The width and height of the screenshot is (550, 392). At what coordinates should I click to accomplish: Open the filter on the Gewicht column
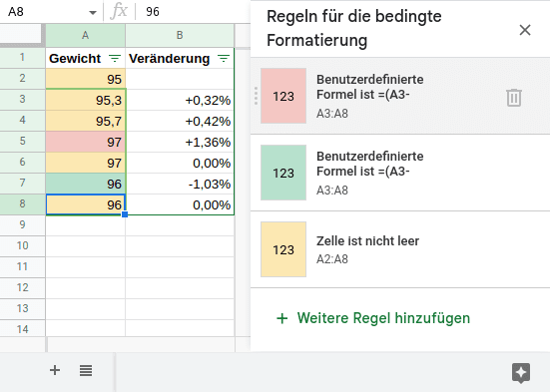click(x=115, y=58)
